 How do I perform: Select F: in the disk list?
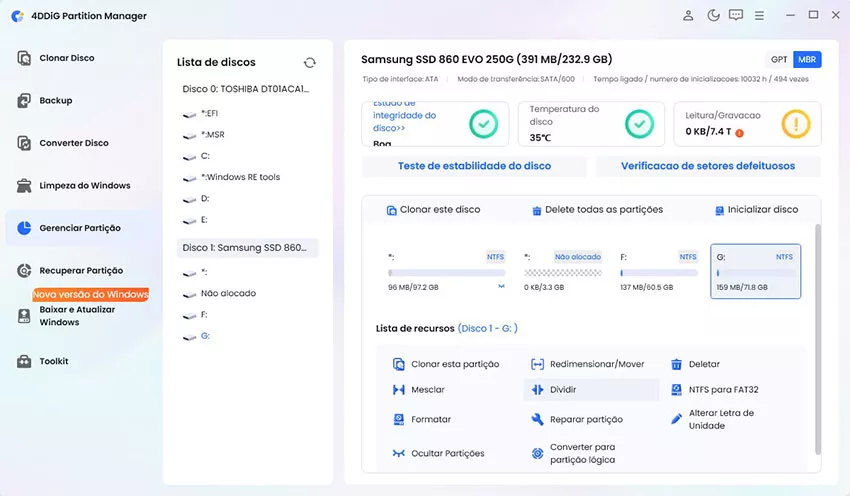coord(204,314)
